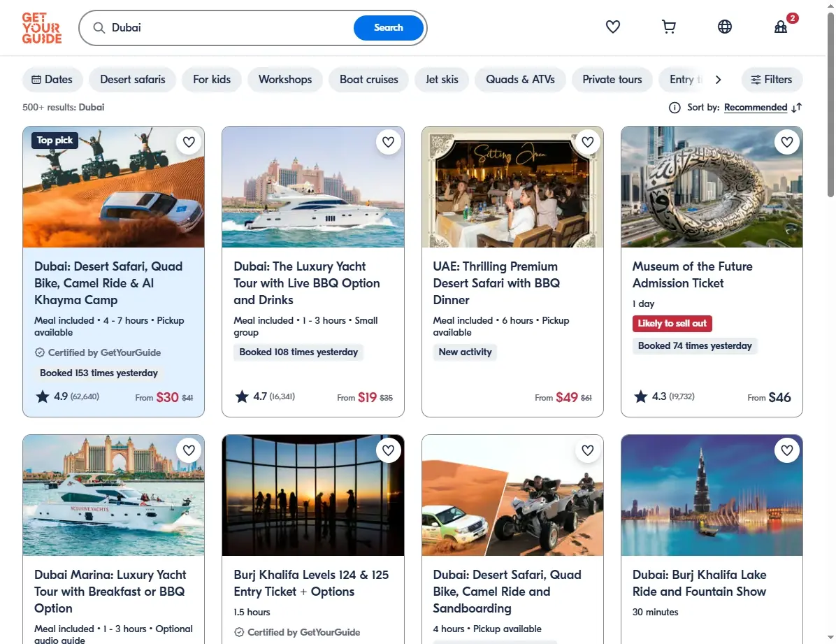This screenshot has height=644, width=836.
Task: Select the Private tours chip
Action: (612, 80)
